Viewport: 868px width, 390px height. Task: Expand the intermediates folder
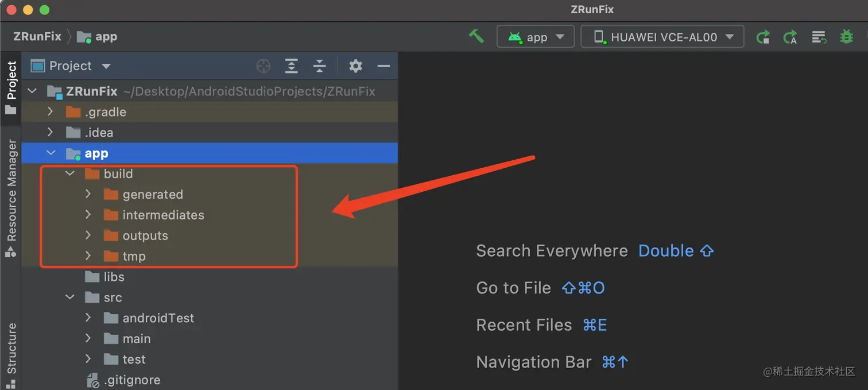point(88,215)
